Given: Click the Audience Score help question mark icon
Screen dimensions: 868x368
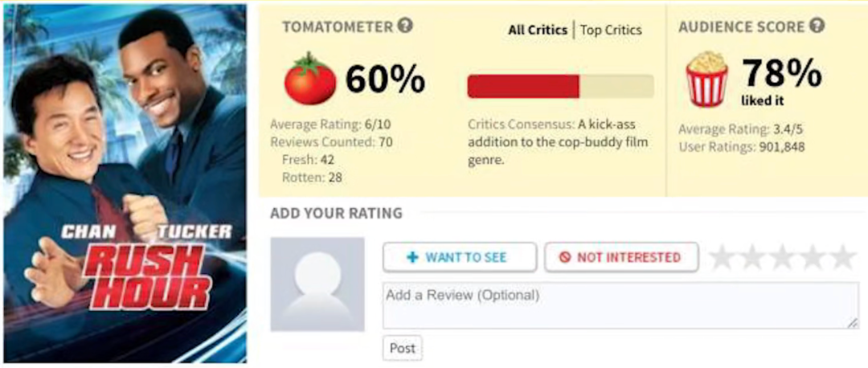Looking at the screenshot, I should point(817,26).
